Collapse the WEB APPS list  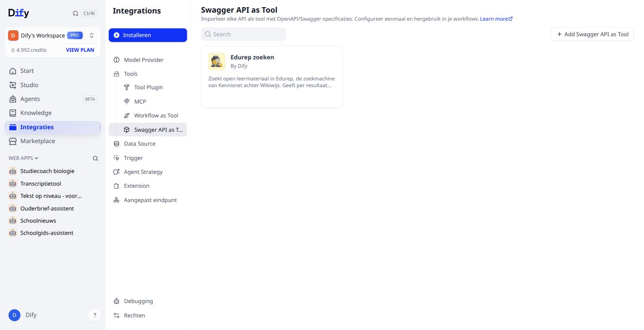coord(23,158)
